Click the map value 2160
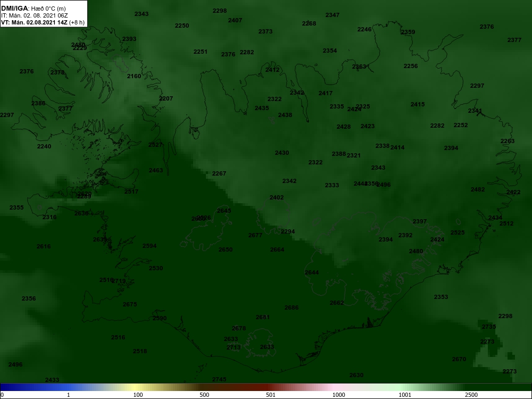Viewport: 532px width, 399px height. click(134, 76)
